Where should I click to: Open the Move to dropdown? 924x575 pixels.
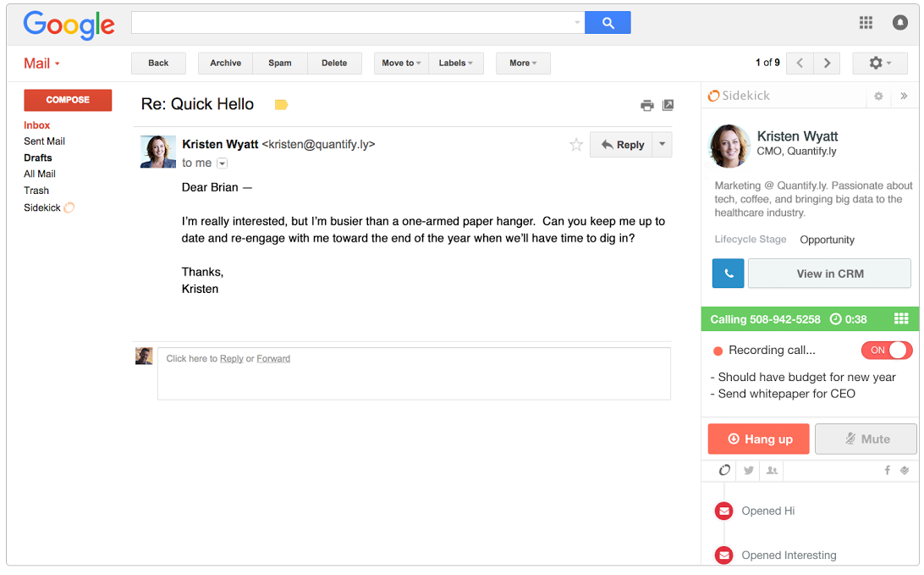400,63
